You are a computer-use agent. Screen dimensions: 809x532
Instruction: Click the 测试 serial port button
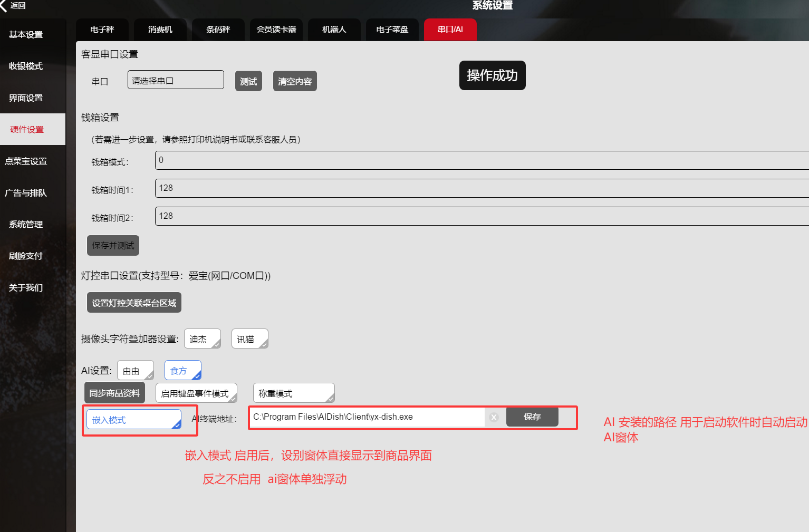coord(248,81)
